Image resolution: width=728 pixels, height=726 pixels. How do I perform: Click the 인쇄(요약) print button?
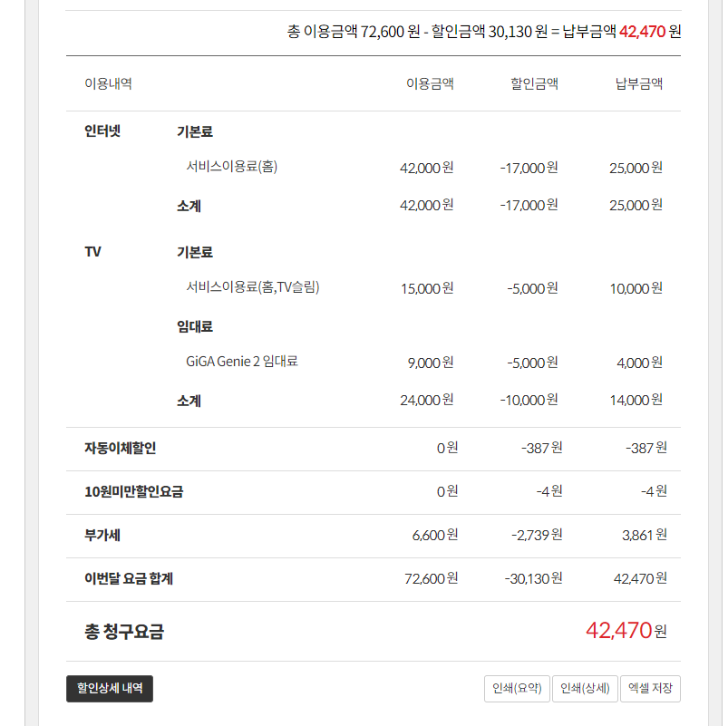(516, 689)
